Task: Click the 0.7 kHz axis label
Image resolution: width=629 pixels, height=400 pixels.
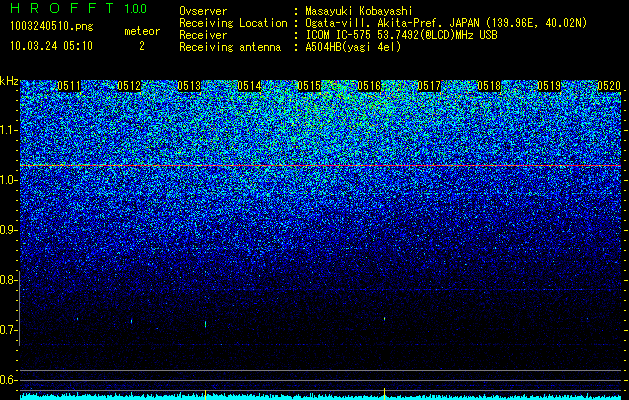Action: 7,330
